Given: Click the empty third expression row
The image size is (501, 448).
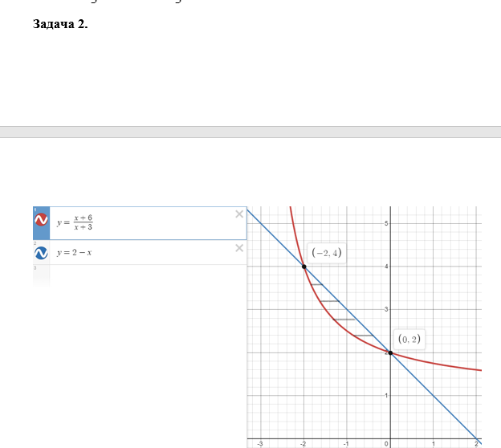Looking at the screenshot, I should click(140, 276).
